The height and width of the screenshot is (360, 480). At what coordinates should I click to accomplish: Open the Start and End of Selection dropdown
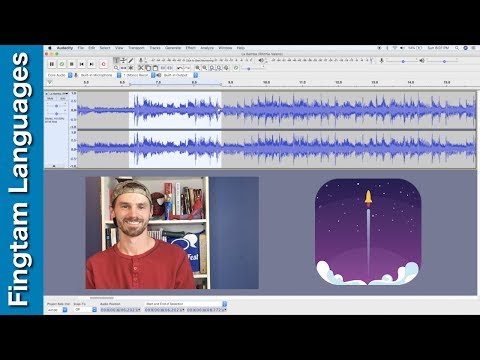click(x=186, y=304)
